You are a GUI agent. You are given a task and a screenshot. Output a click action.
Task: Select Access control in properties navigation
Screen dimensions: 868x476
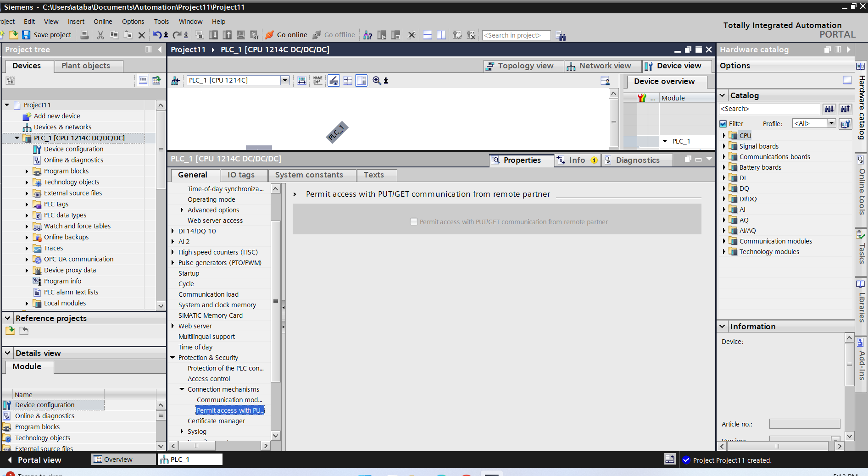[x=209, y=379]
